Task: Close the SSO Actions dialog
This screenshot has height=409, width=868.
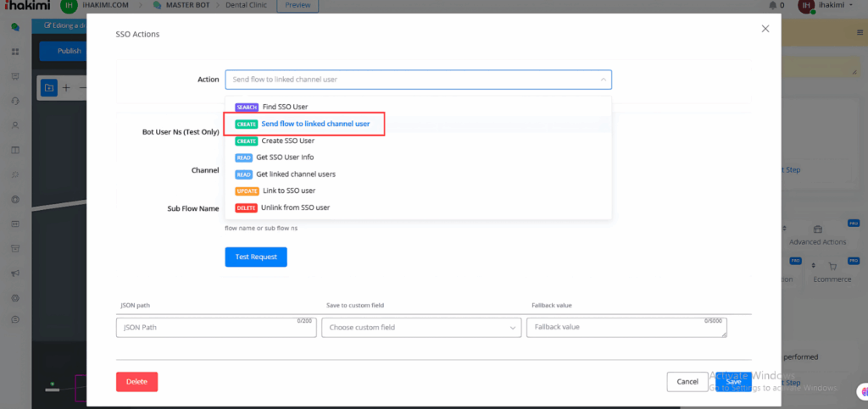Action: 765,29
